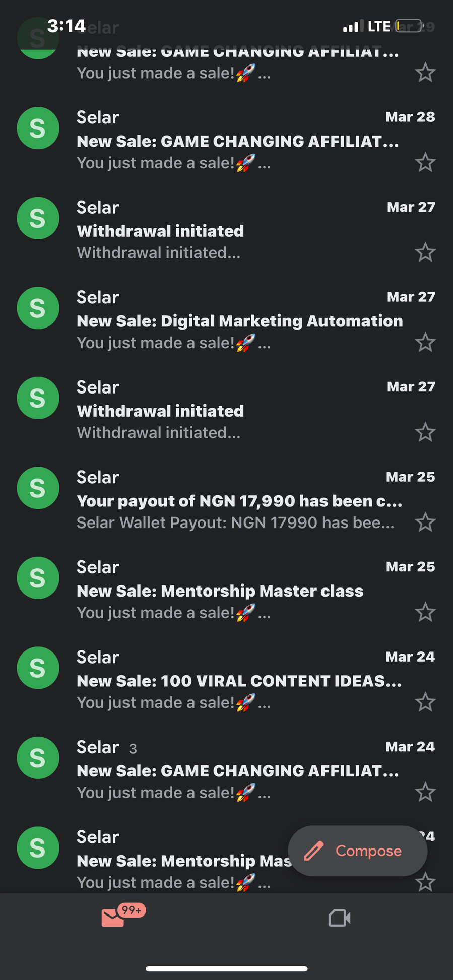Tap the home indicator bar

(x=227, y=968)
